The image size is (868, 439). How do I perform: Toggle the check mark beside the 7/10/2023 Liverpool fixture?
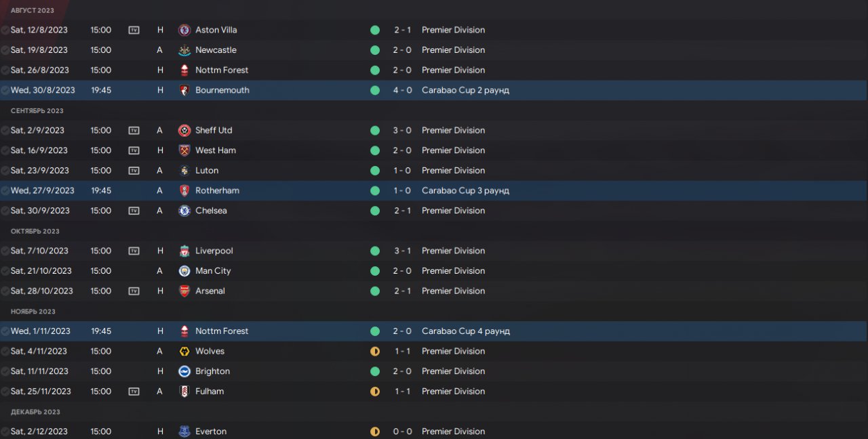[x=5, y=251]
